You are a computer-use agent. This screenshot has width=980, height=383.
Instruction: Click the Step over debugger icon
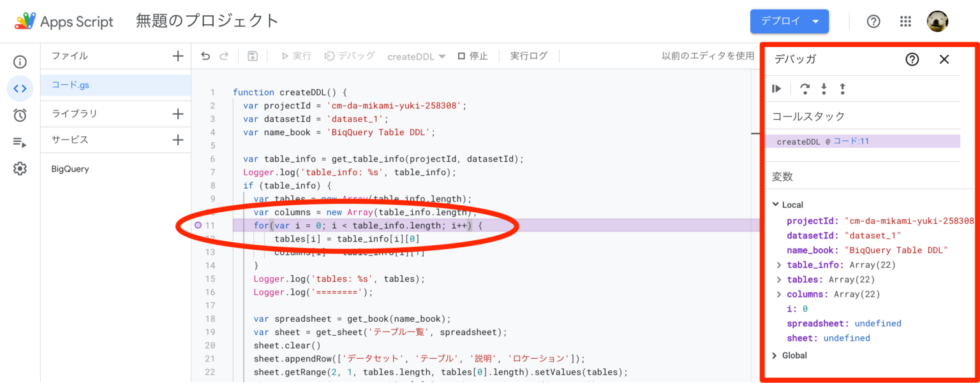805,89
